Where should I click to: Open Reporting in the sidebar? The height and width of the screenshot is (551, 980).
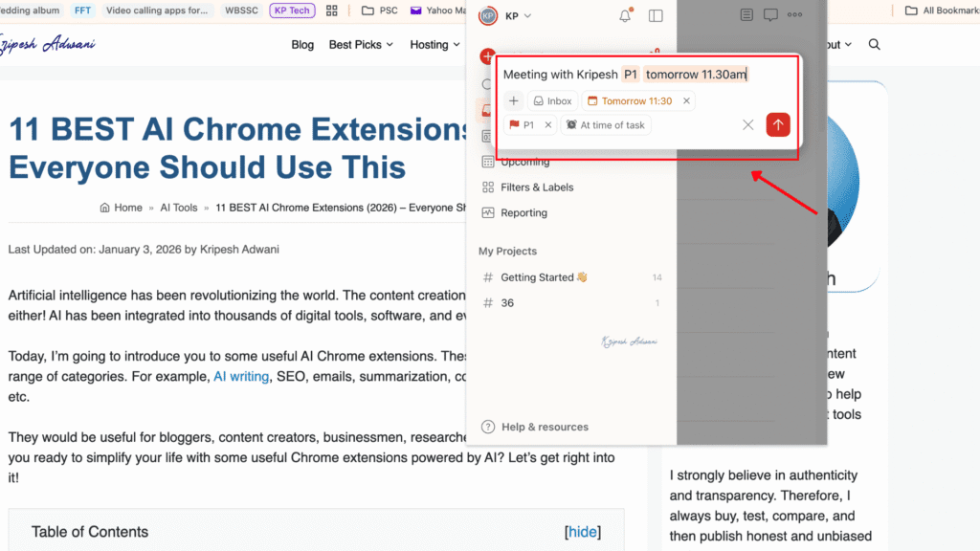point(523,213)
